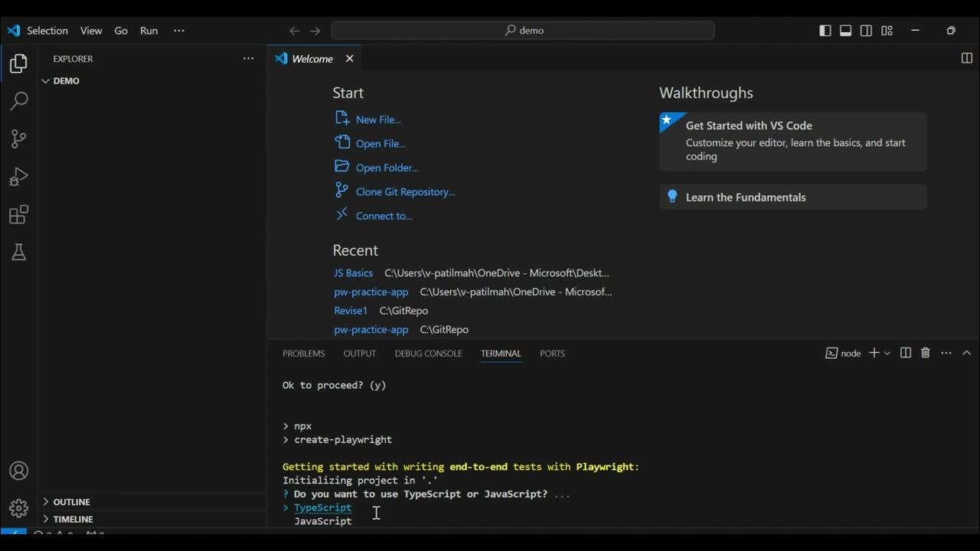Screen dimensions: 980x551
Task: Toggle the primary side bar layout icon
Action: coord(825,31)
